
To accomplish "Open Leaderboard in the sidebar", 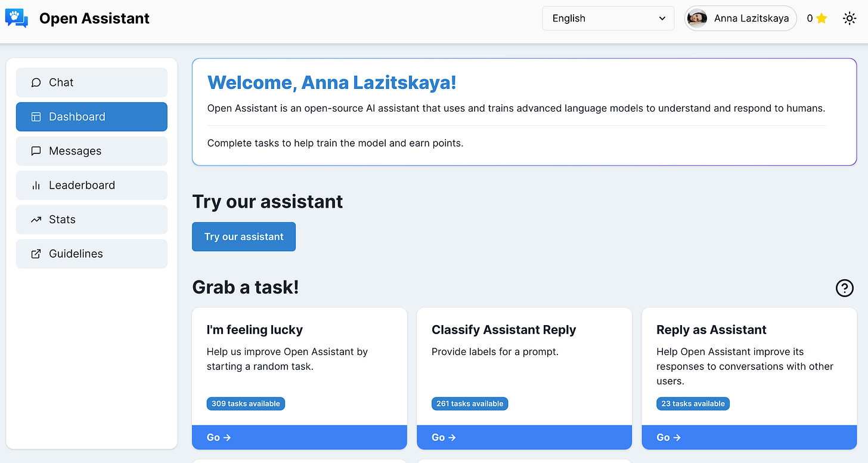I will pyautogui.click(x=92, y=186).
